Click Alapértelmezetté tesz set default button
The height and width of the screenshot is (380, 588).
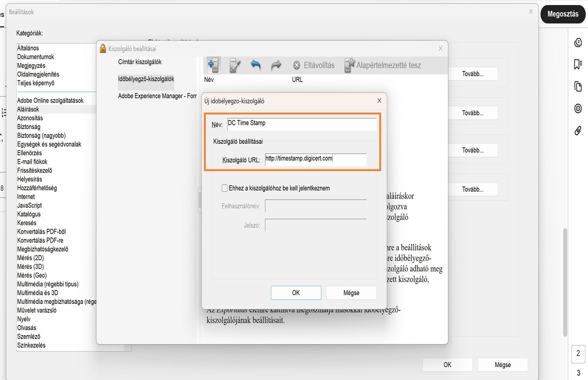pos(383,65)
